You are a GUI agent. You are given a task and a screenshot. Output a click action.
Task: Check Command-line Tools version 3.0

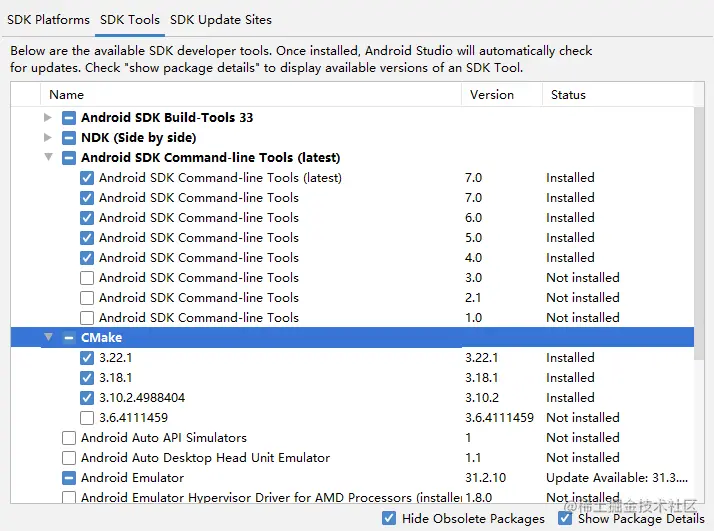pyautogui.click(x=87, y=278)
